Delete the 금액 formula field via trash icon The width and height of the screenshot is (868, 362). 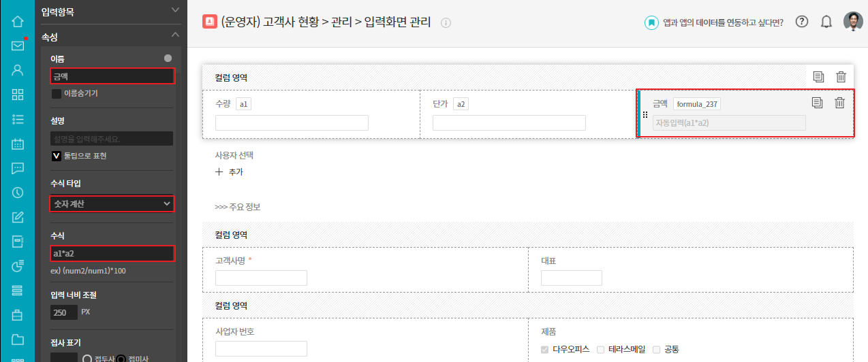pyautogui.click(x=840, y=103)
